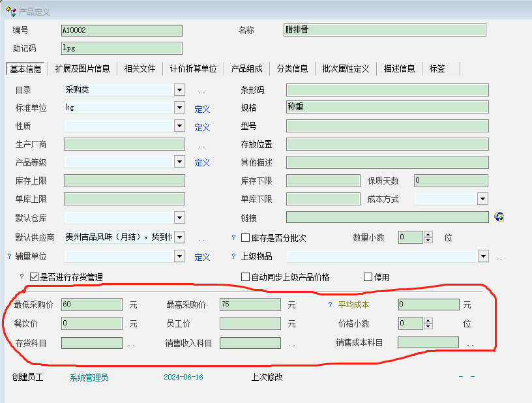The height and width of the screenshot is (403, 532).
Task: Expand the 标准单位 dropdown
Action: tap(179, 108)
